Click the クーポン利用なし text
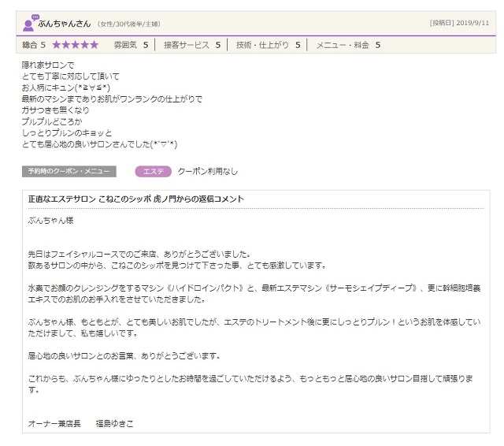Viewport: 504px width, 446px height. pyautogui.click(x=207, y=171)
